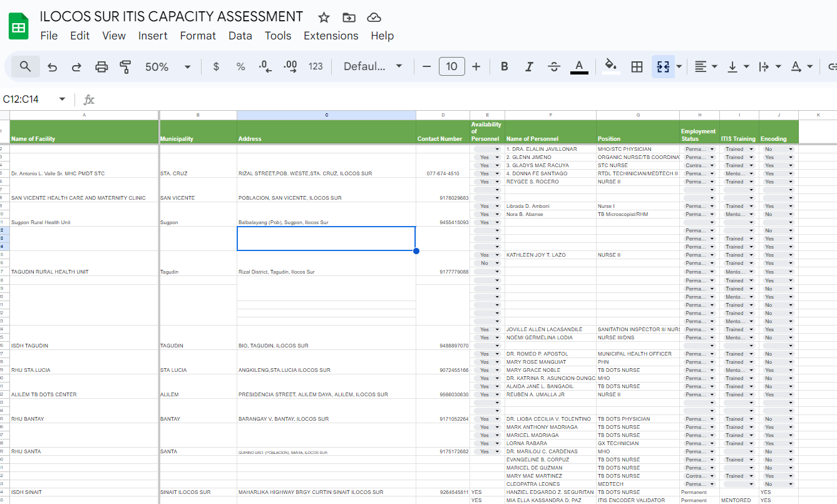This screenshot has height=504, width=837.
Task: Open the Data menu
Action: (x=240, y=36)
